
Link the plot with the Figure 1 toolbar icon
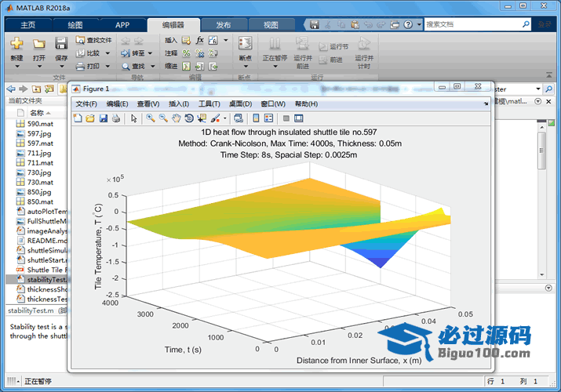click(239, 118)
